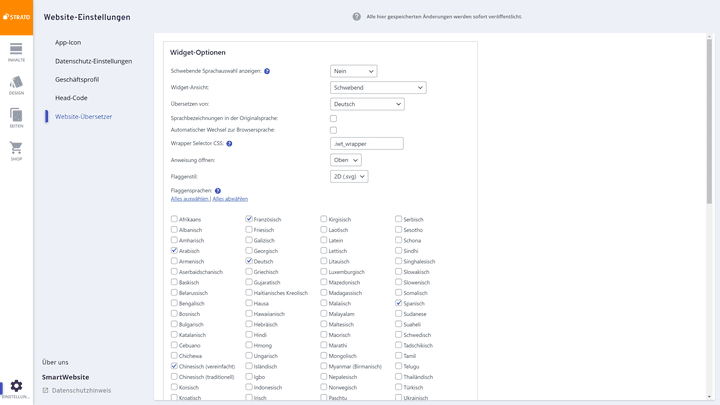Click the STRATO logo
720x405 pixels.
pos(16,17)
